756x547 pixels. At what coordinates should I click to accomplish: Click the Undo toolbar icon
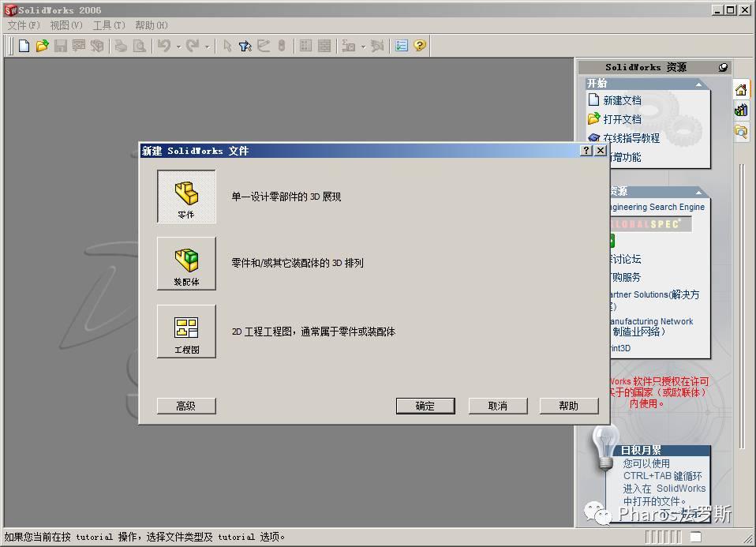pos(163,46)
